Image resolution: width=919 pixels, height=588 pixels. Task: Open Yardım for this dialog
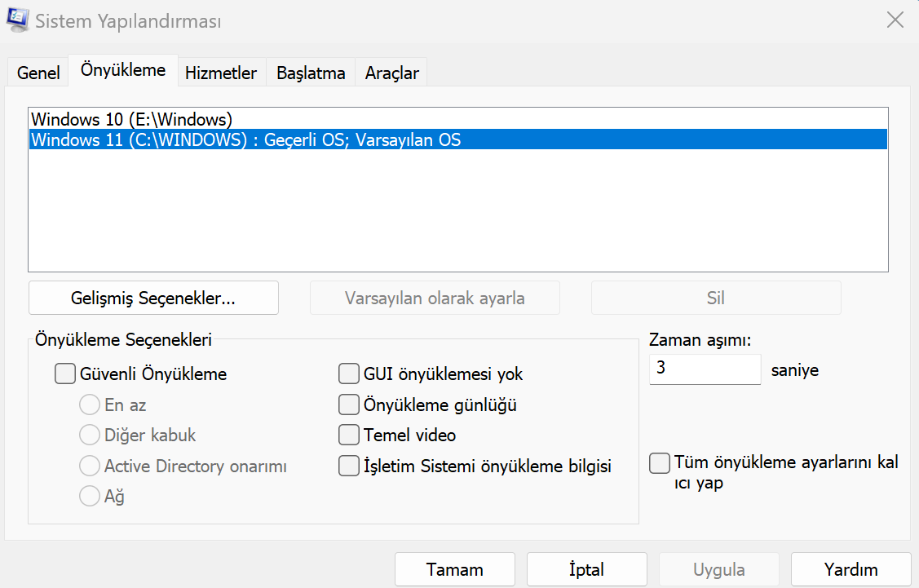[851, 569]
